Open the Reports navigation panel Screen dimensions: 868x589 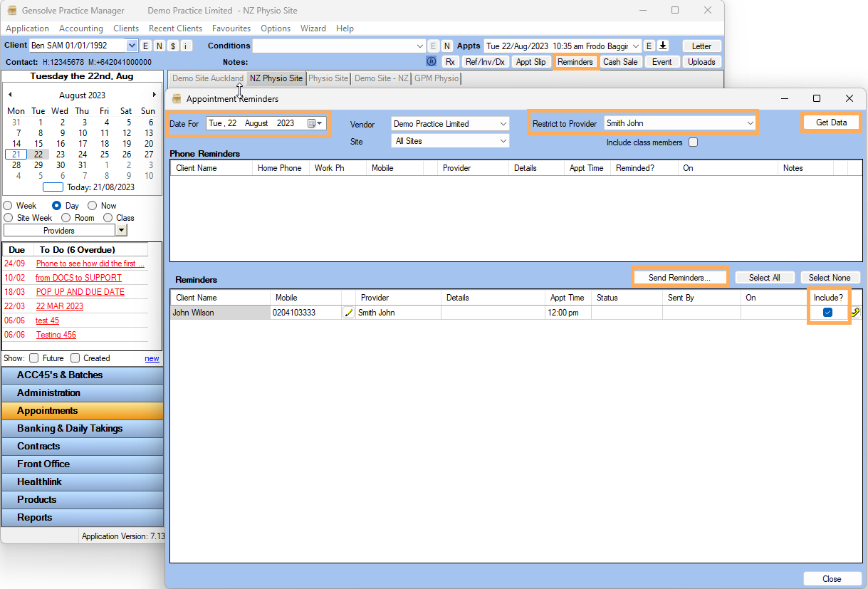[x=82, y=517]
